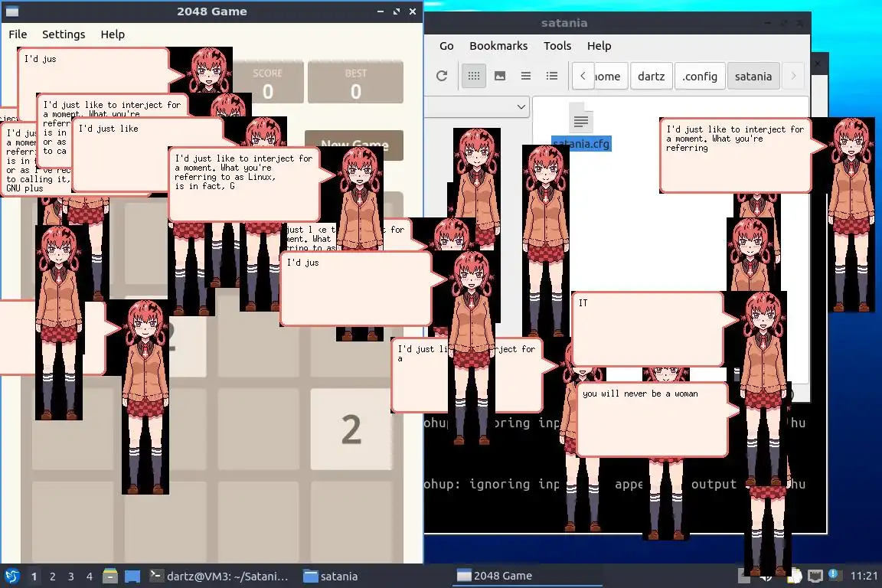The image size is (882, 588).
Task: Open the Bookmarks menu in file manager
Action: 498,46
